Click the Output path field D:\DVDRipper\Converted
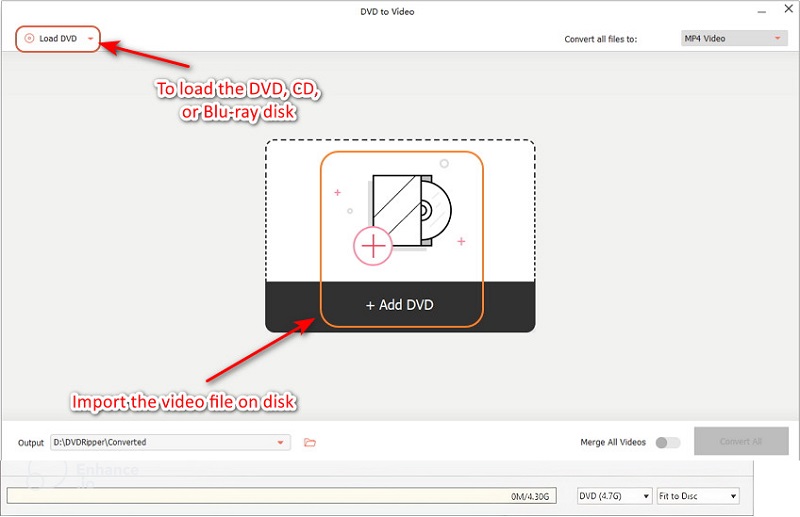The image size is (800, 517). click(160, 442)
